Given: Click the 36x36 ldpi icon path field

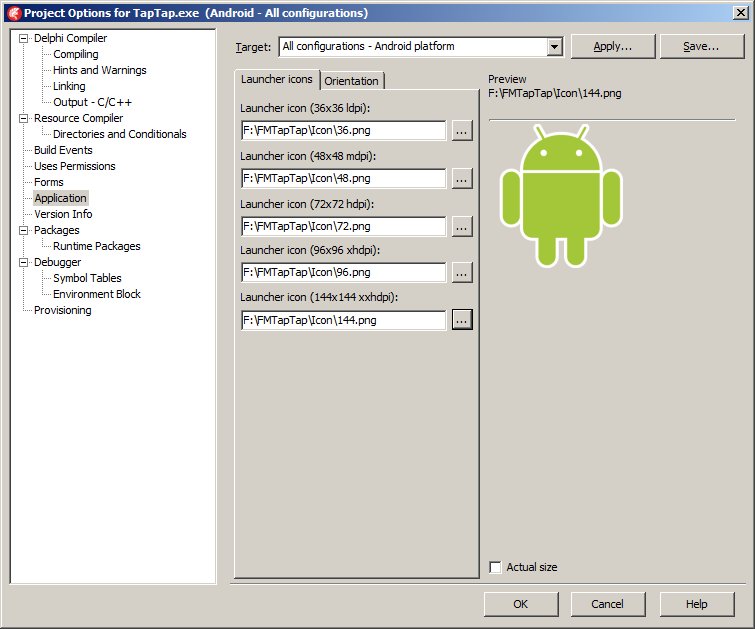Looking at the screenshot, I should point(343,131).
